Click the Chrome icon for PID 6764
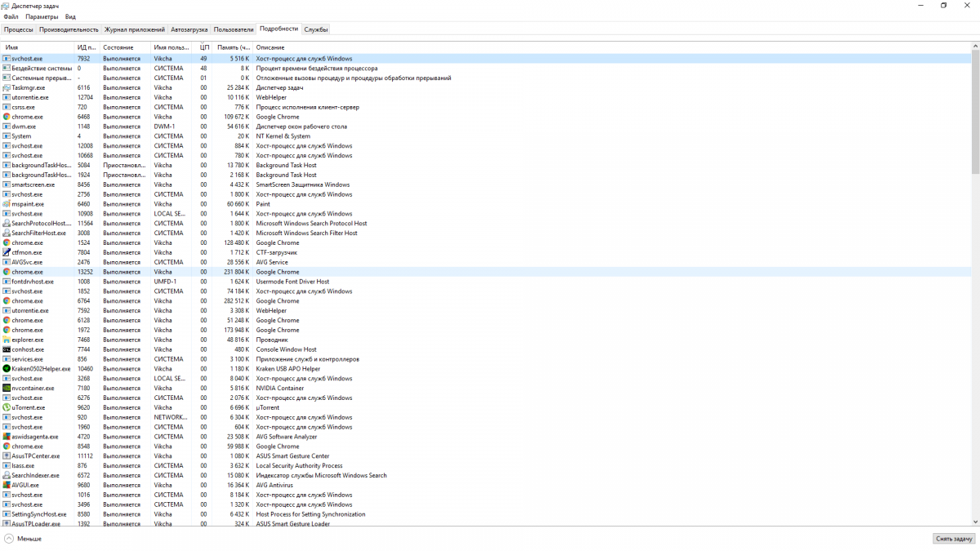This screenshot has height=551, width=980. (x=7, y=301)
